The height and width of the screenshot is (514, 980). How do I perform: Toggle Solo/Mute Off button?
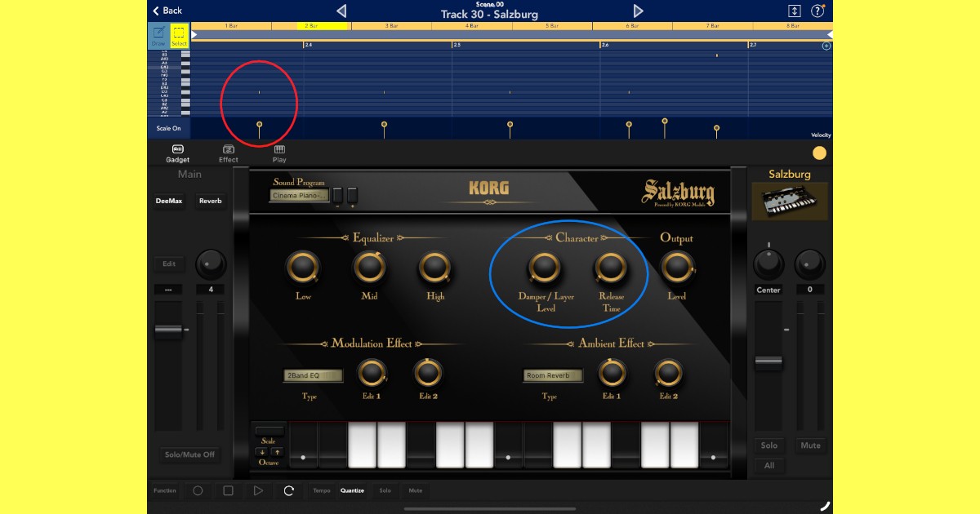(189, 454)
